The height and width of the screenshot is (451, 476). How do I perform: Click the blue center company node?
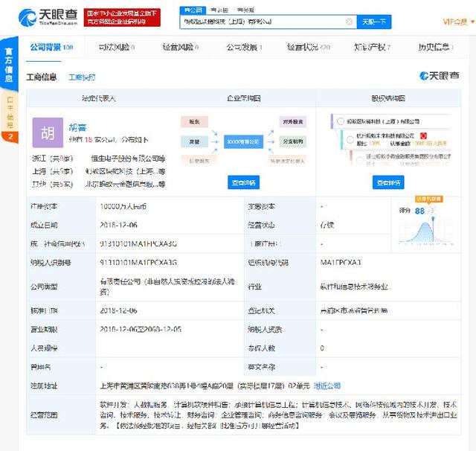click(x=243, y=142)
